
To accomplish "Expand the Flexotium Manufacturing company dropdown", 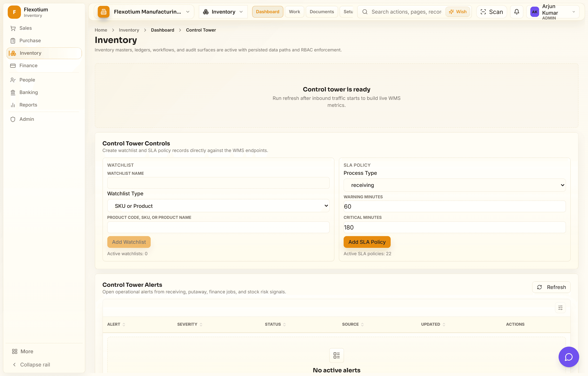I will [188, 12].
